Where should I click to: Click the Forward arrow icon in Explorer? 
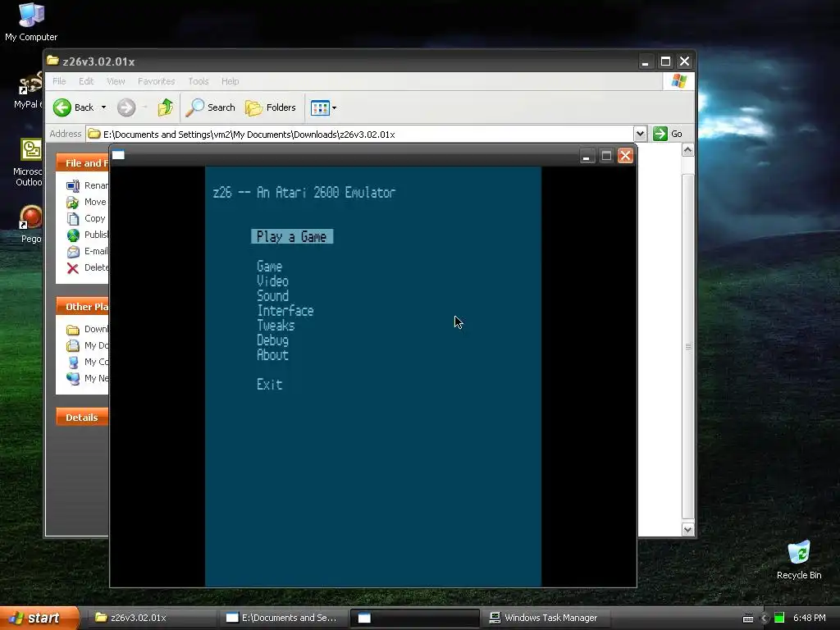pos(126,107)
